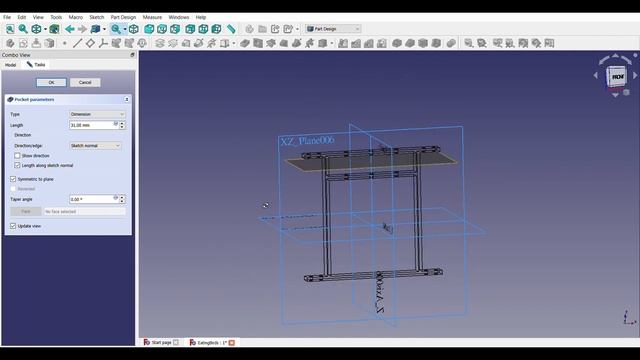Open the Direction/edge Sketch normal dropdown
640x360 pixels.
(95, 146)
